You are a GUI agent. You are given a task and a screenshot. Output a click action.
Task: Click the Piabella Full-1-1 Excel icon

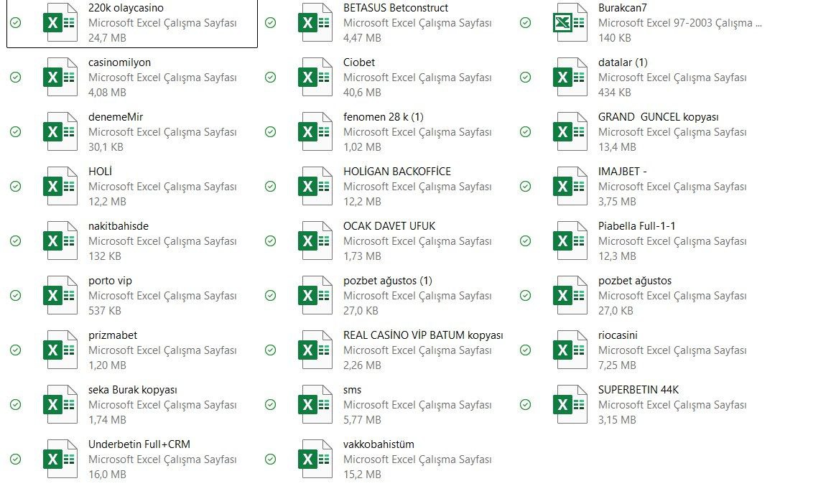click(570, 241)
